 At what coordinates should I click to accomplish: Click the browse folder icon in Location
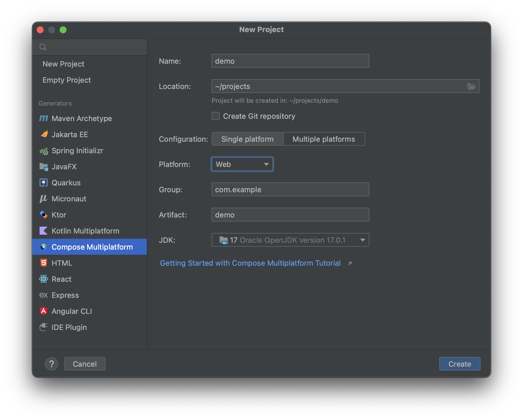(471, 86)
